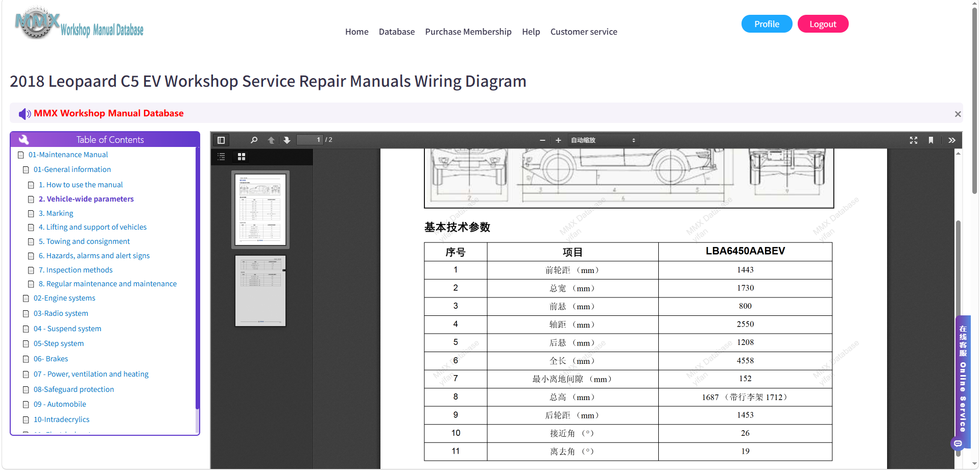Open the Database menu item
The width and height of the screenshot is (980, 471).
pos(397,32)
